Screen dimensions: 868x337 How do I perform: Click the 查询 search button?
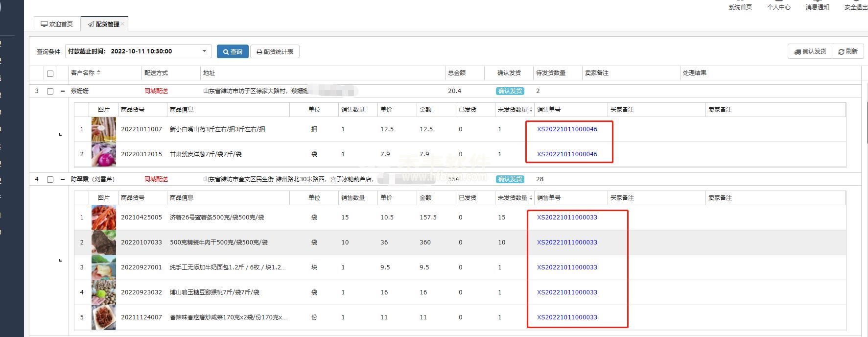pyautogui.click(x=233, y=51)
